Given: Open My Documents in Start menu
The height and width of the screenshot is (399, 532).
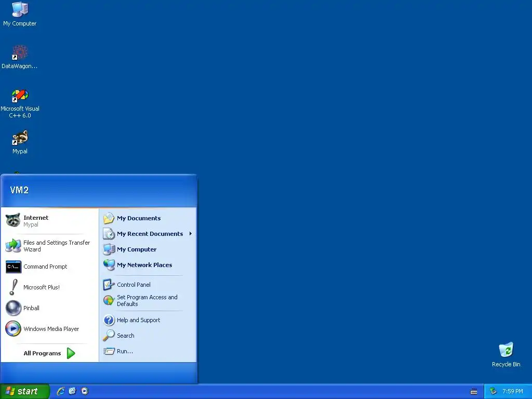Looking at the screenshot, I should 148,218.
